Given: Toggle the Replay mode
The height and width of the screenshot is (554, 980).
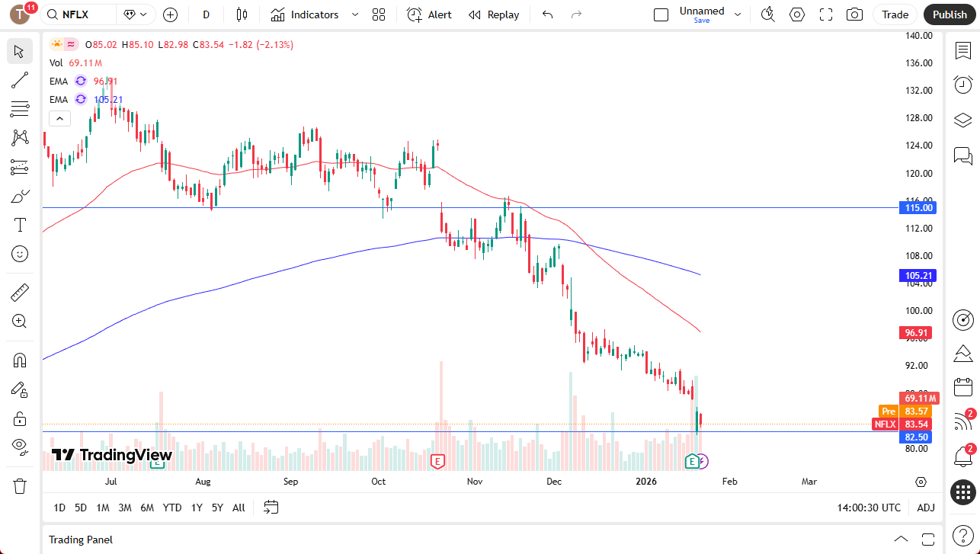Looking at the screenshot, I should click(x=494, y=14).
